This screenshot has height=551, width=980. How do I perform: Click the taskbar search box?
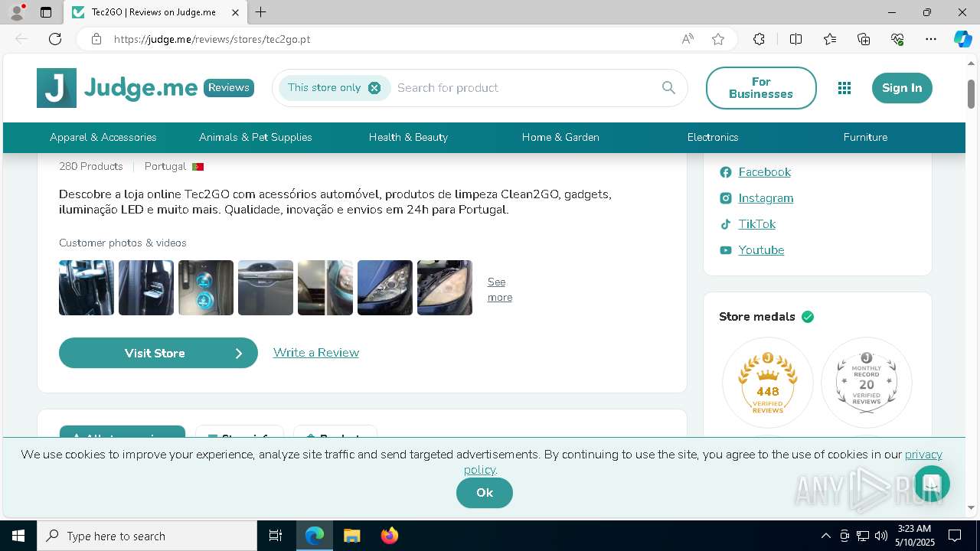tap(147, 536)
